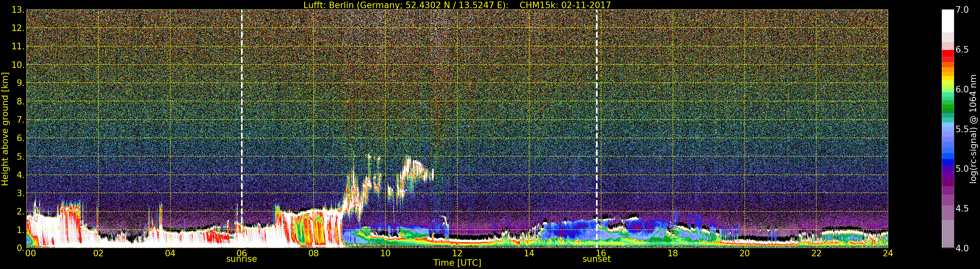Click the time-axis tick label '00'
The height and width of the screenshot is (269, 980).
click(x=30, y=253)
